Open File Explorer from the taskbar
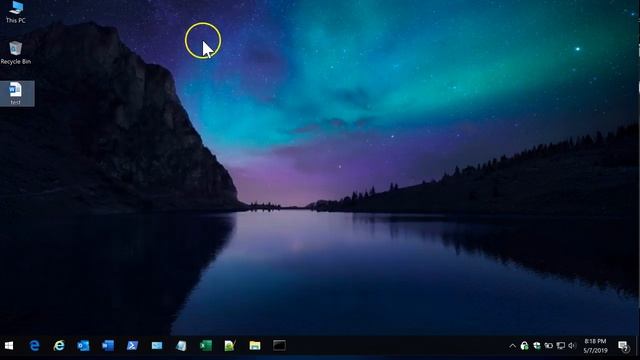This screenshot has width=640, height=360. click(x=255, y=346)
